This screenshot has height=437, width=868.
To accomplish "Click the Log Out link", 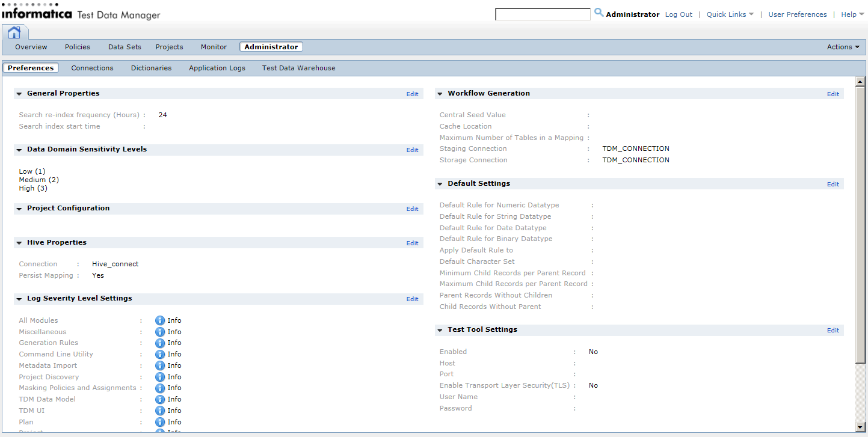I will [679, 14].
